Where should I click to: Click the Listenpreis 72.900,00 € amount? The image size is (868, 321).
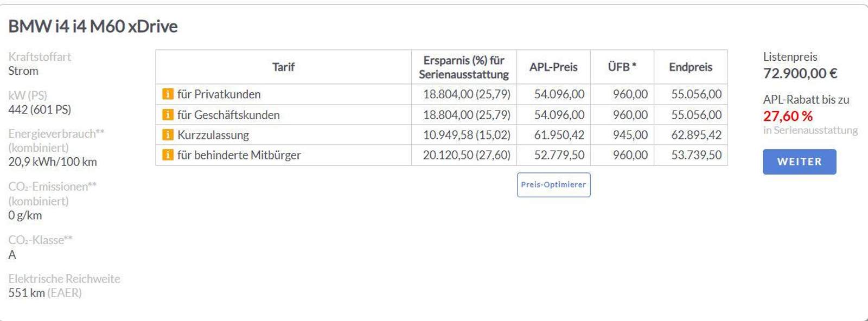[x=800, y=73]
